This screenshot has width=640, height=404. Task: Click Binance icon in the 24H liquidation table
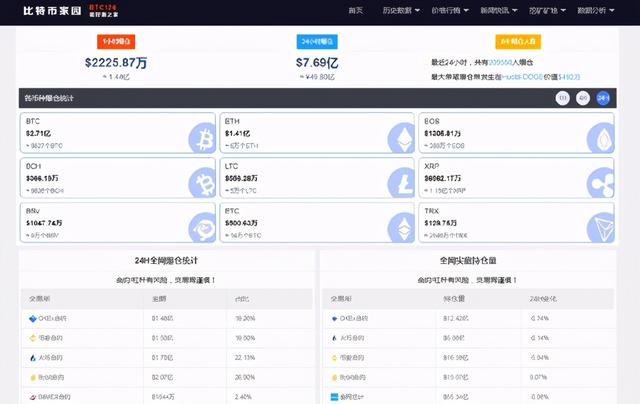pyautogui.click(x=33, y=338)
